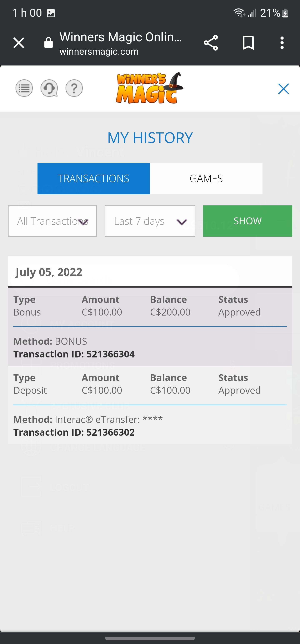This screenshot has height=644, width=300.
Task: Select the Bonus transaction 521366304 entry
Action: click(150, 327)
